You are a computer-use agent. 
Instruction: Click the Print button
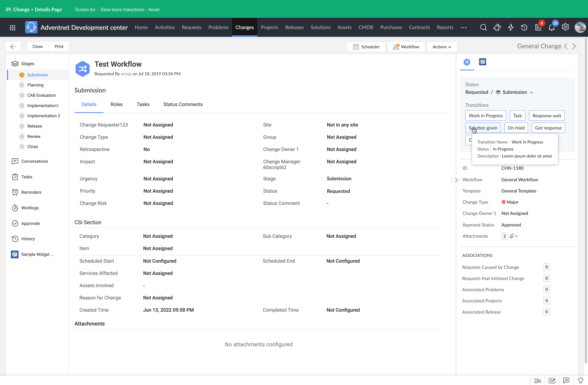click(59, 46)
